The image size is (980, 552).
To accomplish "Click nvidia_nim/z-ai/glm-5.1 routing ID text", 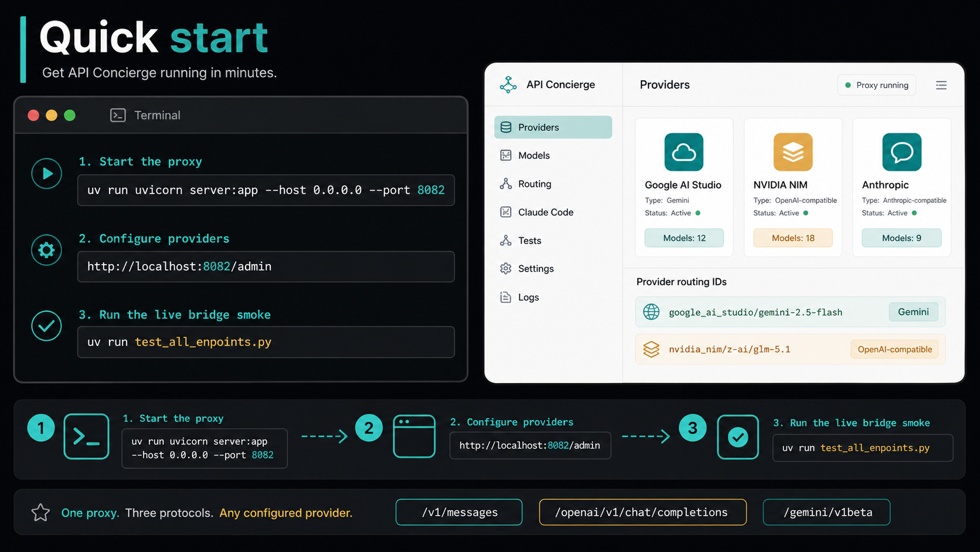I will pos(730,349).
